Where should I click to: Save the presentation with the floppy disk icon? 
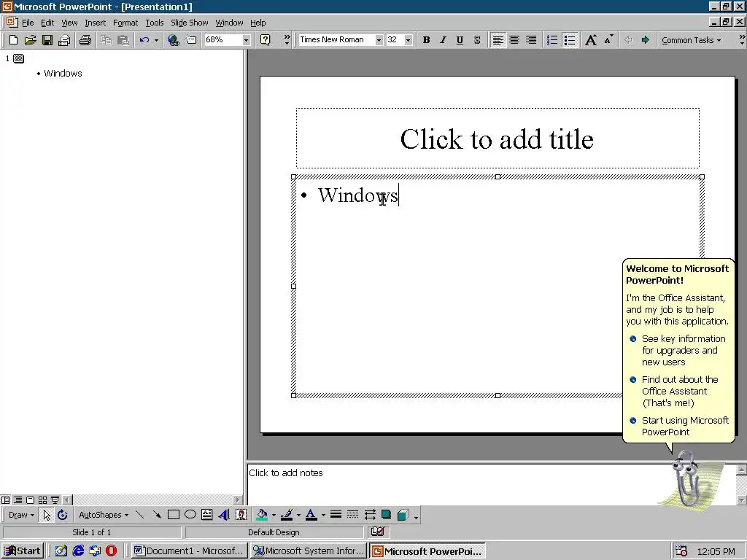(x=47, y=40)
